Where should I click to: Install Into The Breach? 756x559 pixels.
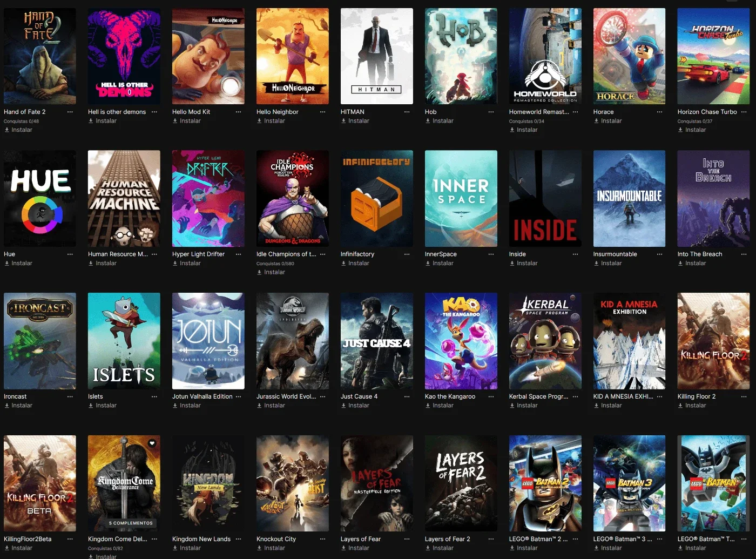tap(692, 263)
